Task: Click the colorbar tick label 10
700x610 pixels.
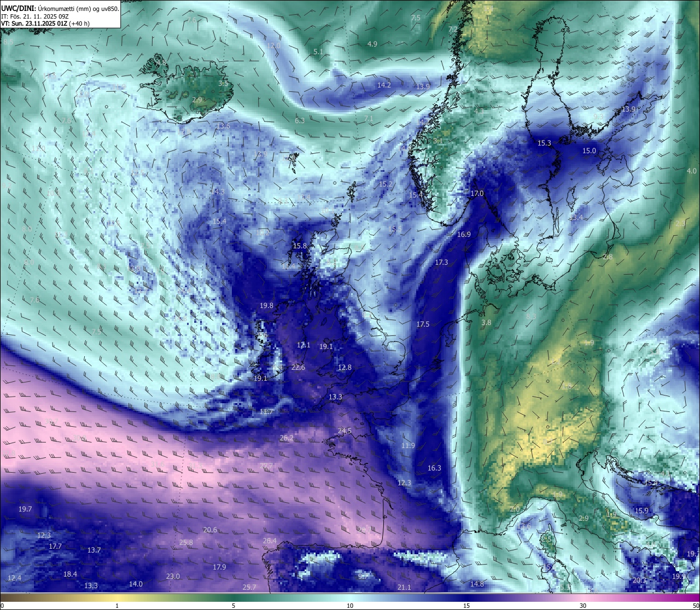Action: click(x=350, y=606)
